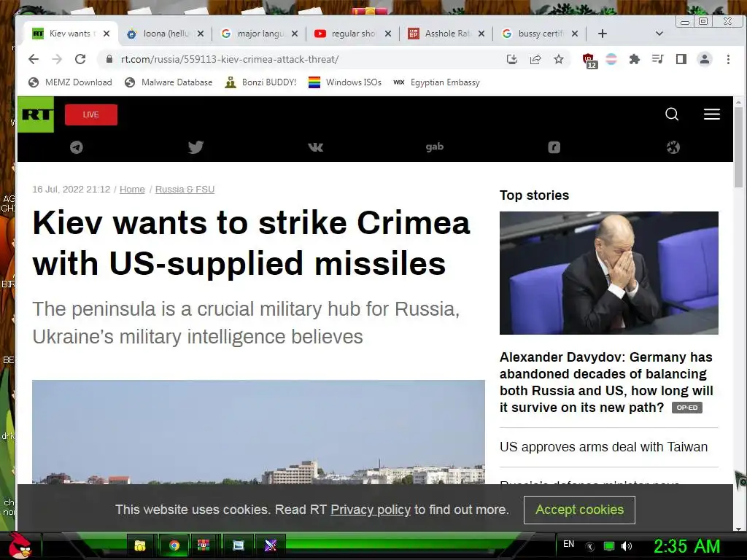Image resolution: width=747 pixels, height=560 pixels.
Task: Open the Chrome icon in the taskbar
Action: (174, 545)
